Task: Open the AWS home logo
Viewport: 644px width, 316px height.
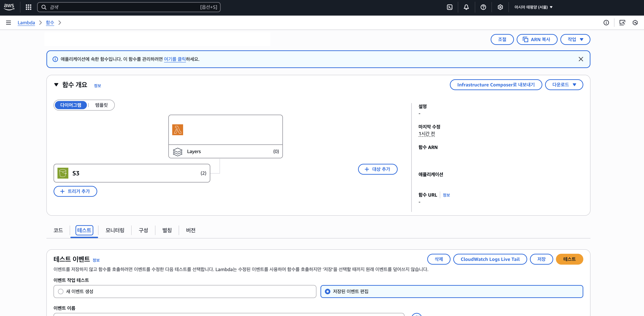Action: [9, 7]
